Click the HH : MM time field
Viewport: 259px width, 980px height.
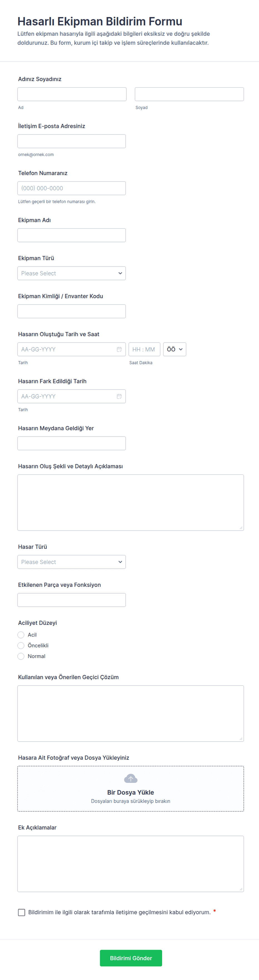[144, 349]
